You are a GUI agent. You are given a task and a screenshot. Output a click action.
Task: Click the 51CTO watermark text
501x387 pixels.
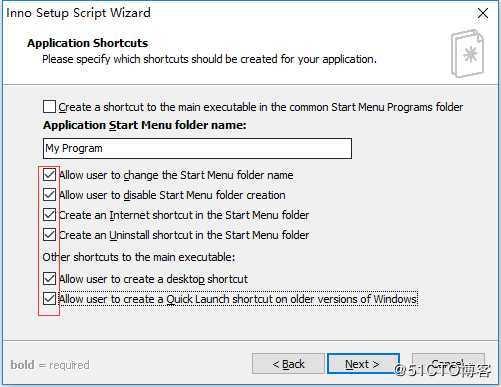(x=442, y=370)
